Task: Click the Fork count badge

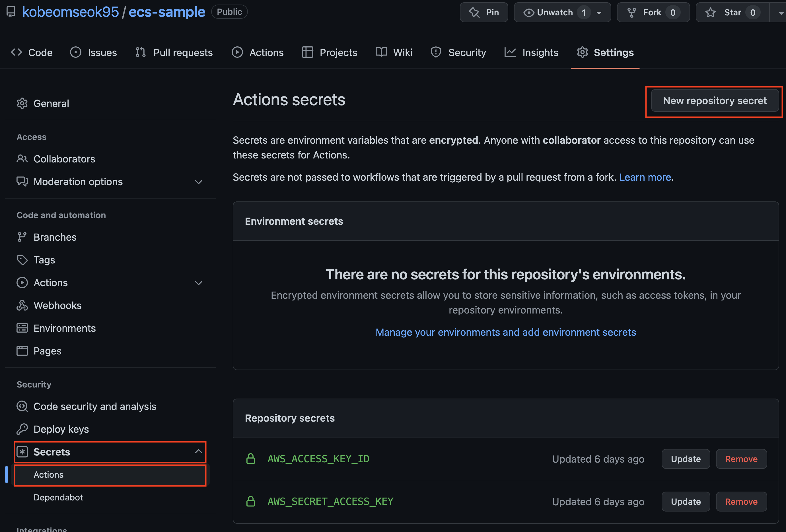Action: pyautogui.click(x=673, y=13)
